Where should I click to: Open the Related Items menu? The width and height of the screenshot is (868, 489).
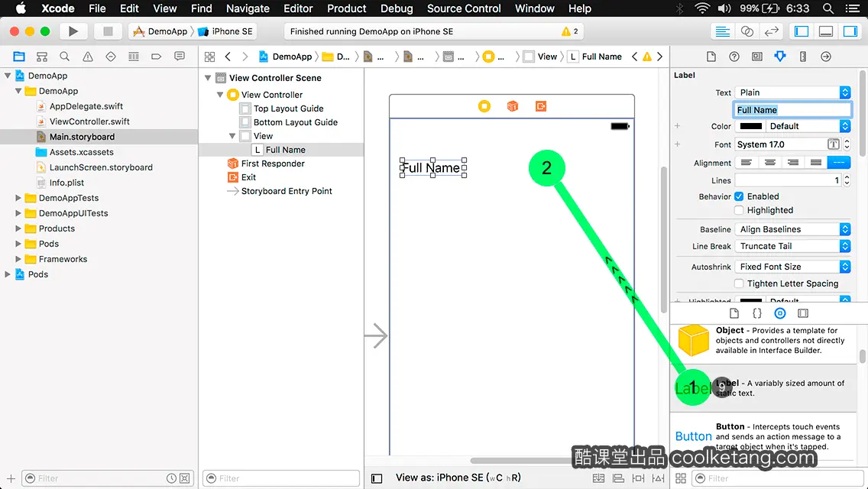210,57
